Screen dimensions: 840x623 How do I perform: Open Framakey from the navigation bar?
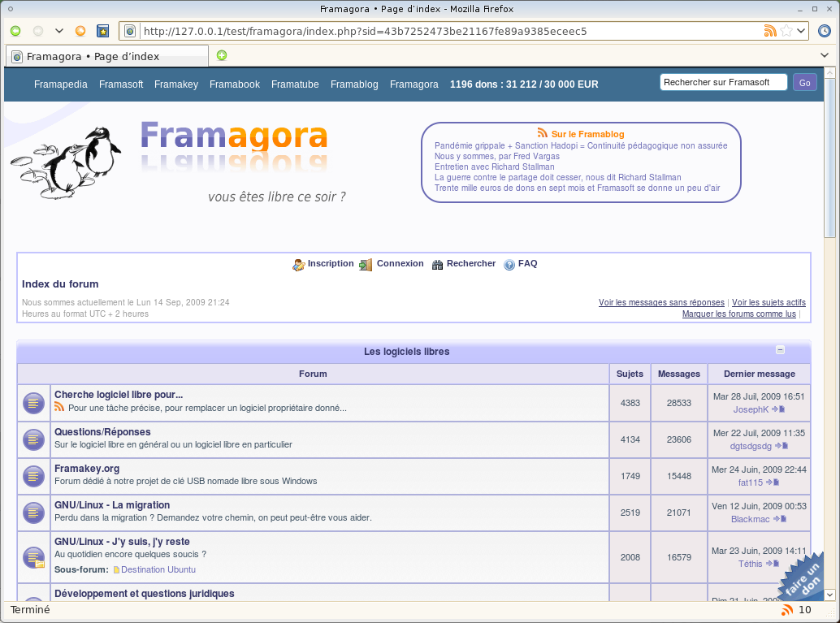176,84
